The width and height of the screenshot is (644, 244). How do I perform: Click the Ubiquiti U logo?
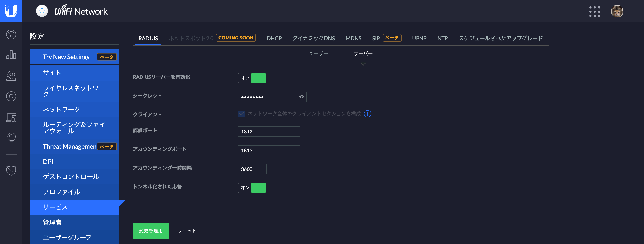11,11
